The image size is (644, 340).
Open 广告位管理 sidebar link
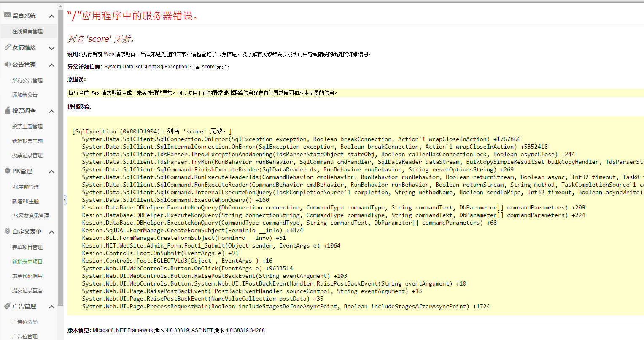coord(25,336)
